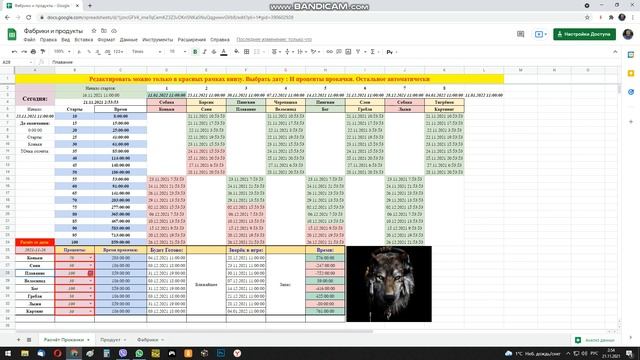Screen dimensions: 640x360
Task: Activate the paint format tool
Action: click(x=42, y=52)
